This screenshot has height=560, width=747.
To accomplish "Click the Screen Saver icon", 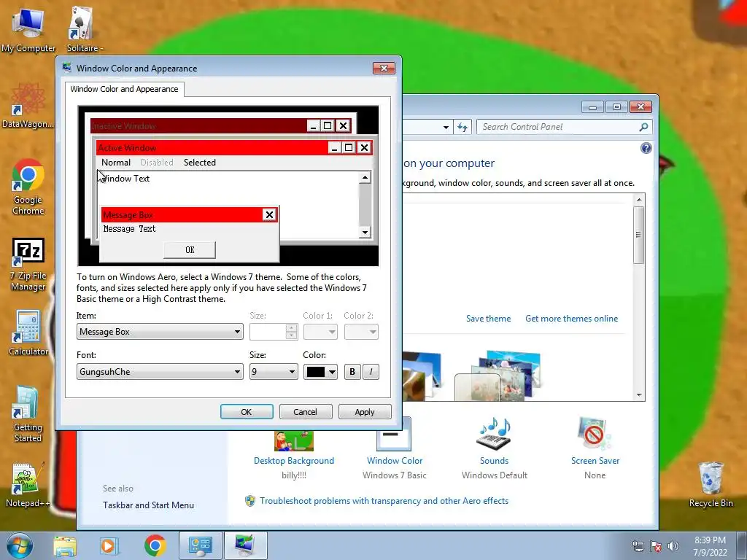I will [594, 434].
